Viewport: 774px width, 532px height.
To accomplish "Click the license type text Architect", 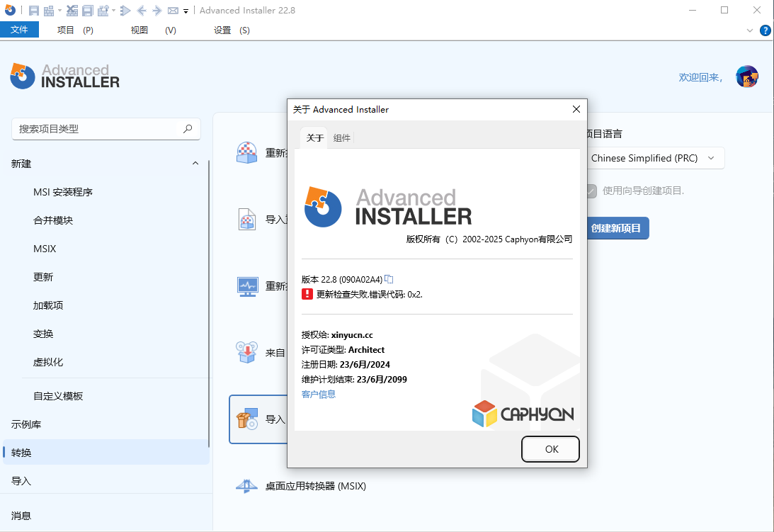I will tap(366, 350).
